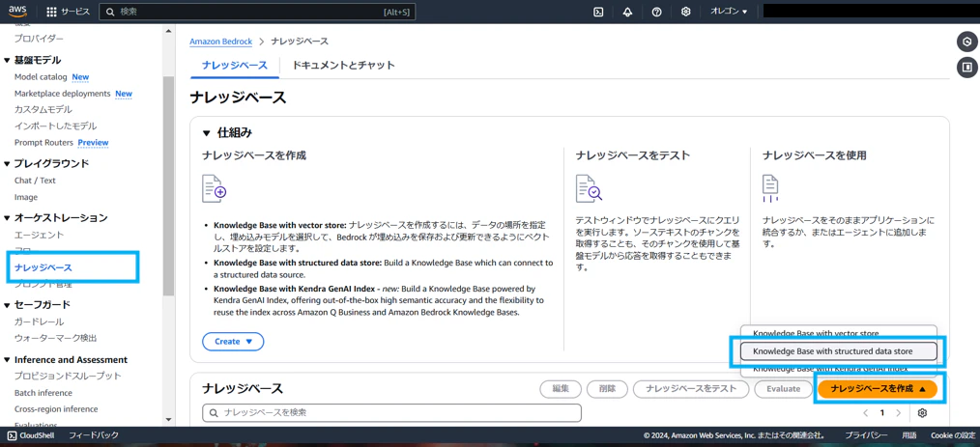Go to previous page arrow in pagination

tap(866, 412)
